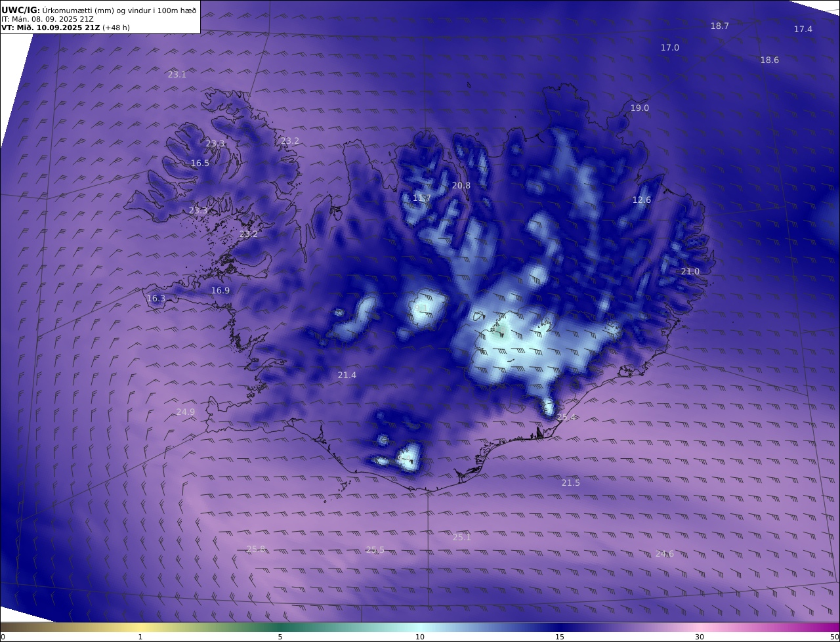This screenshot has width=840, height=642.
Task: Select the 25.5 value label
Action: tap(375, 550)
